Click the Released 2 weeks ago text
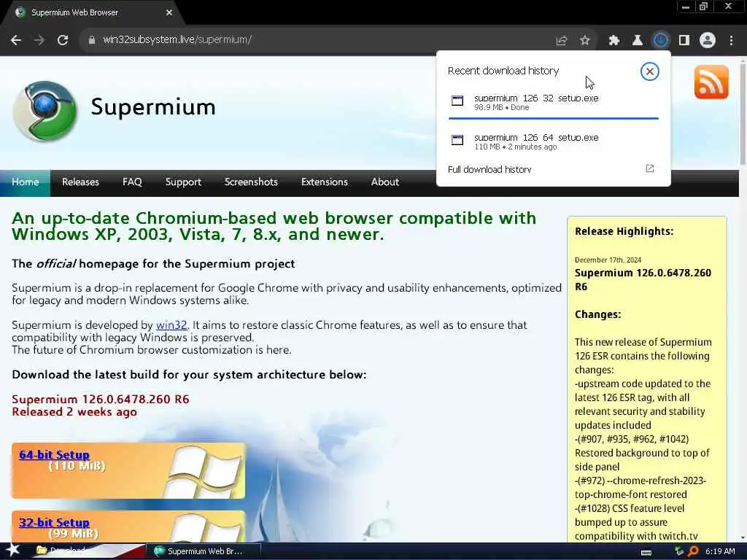Viewport: 747px width, 560px height. point(74,412)
